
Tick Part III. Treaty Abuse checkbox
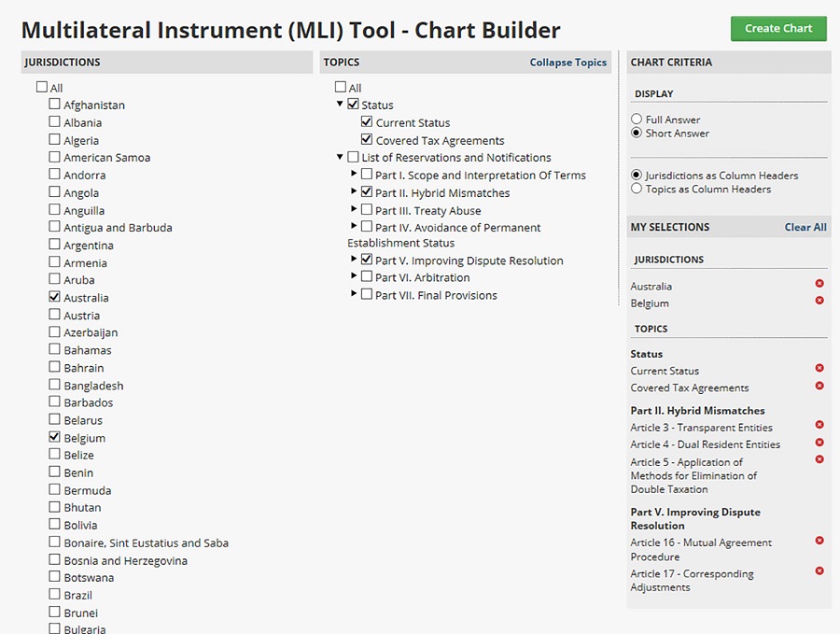pos(367,210)
